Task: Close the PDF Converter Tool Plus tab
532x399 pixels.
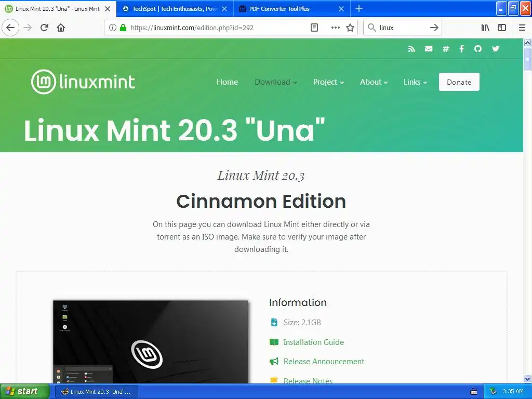Action: tap(341, 9)
